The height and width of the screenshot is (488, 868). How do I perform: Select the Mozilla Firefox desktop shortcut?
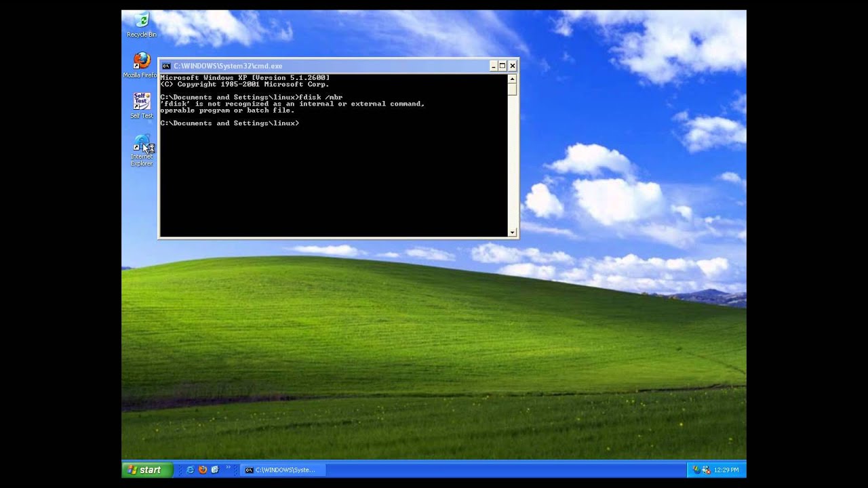click(141, 65)
